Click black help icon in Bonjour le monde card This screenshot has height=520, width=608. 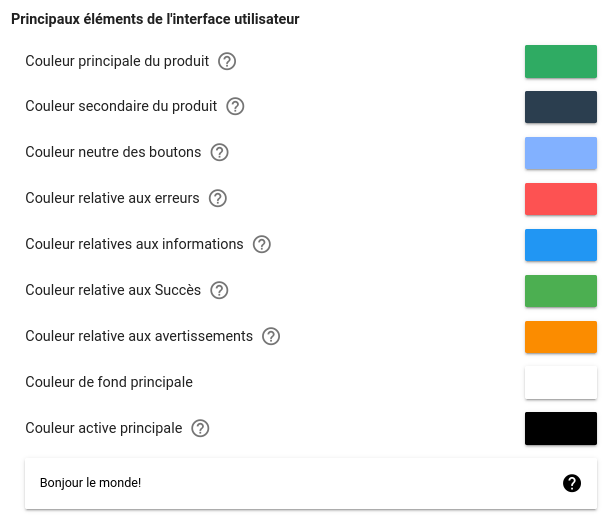[572, 483]
